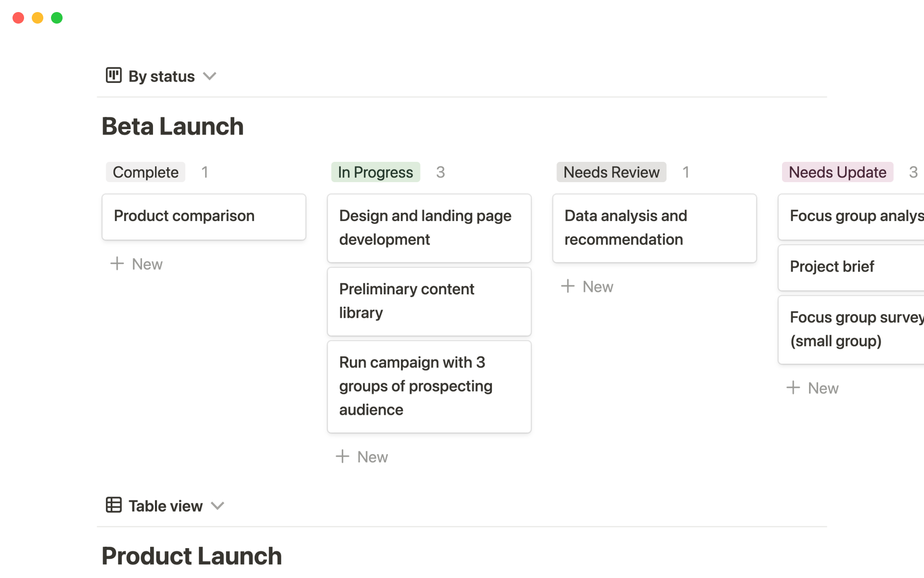Screen dimensions: 924x578
Task: Open the Project brief card
Action: [x=851, y=267]
